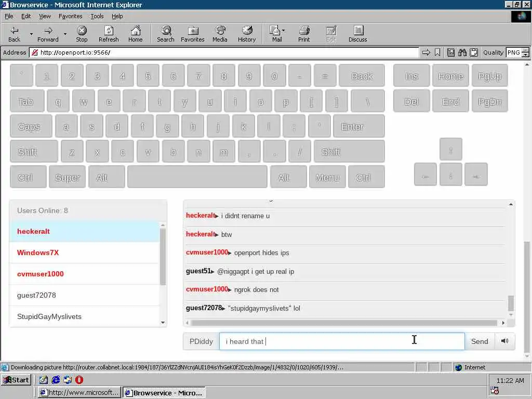532x399 pixels.
Task: Click the virtual keyboard Menu key
Action: pos(327,177)
